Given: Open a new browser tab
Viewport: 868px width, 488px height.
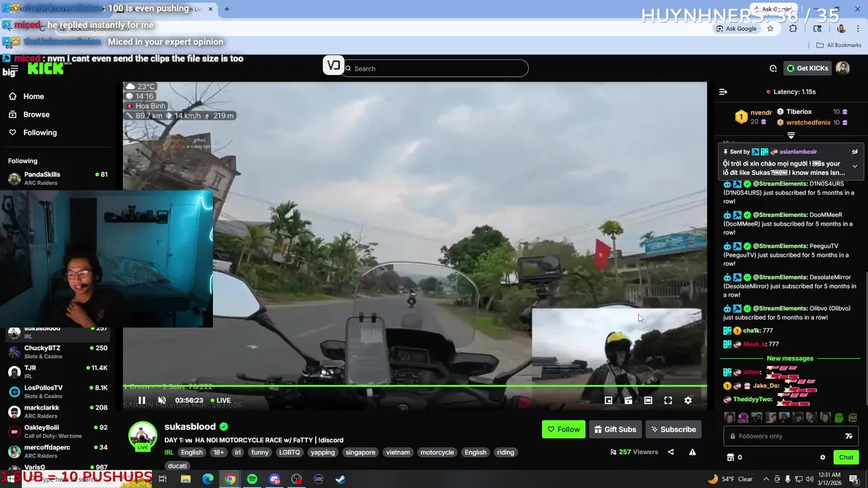Looking at the screenshot, I should (226, 9).
